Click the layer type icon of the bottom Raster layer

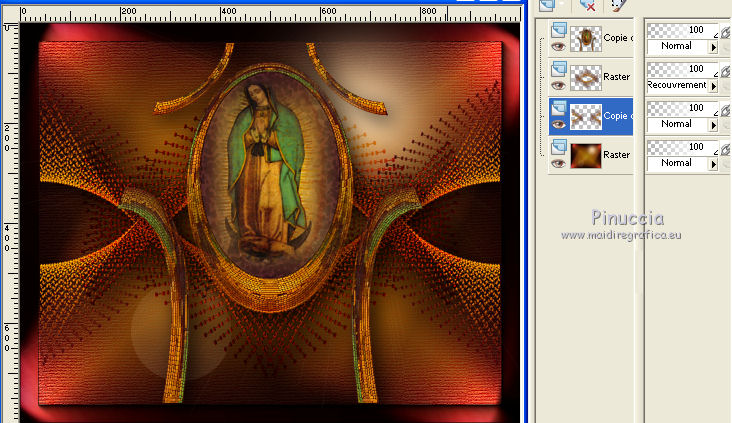[558, 147]
